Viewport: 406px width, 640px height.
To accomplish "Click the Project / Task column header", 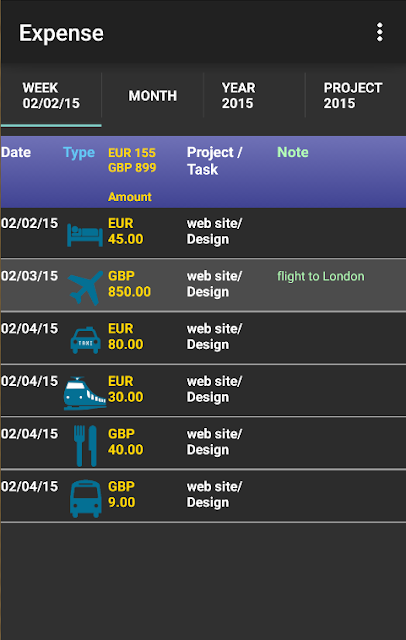I will [215, 160].
